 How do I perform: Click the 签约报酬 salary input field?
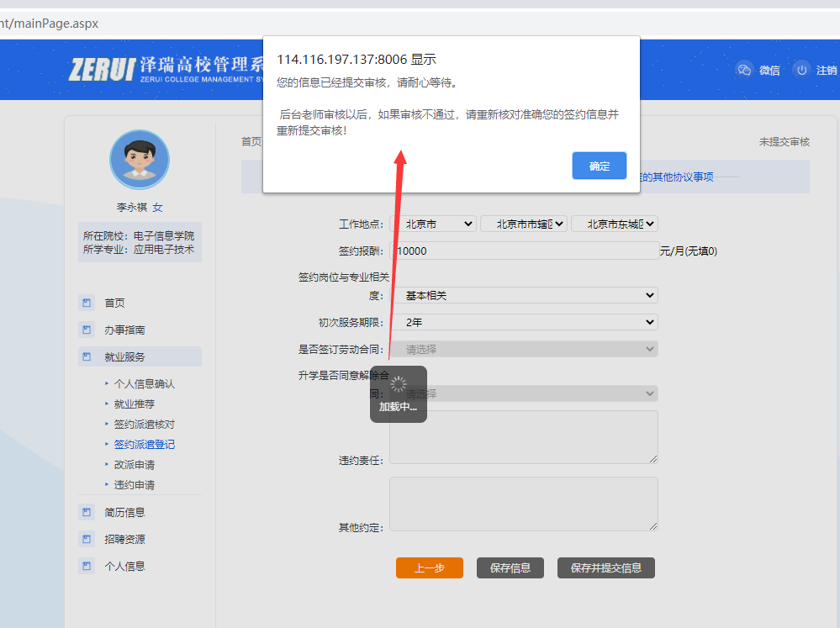pyautogui.click(x=523, y=251)
